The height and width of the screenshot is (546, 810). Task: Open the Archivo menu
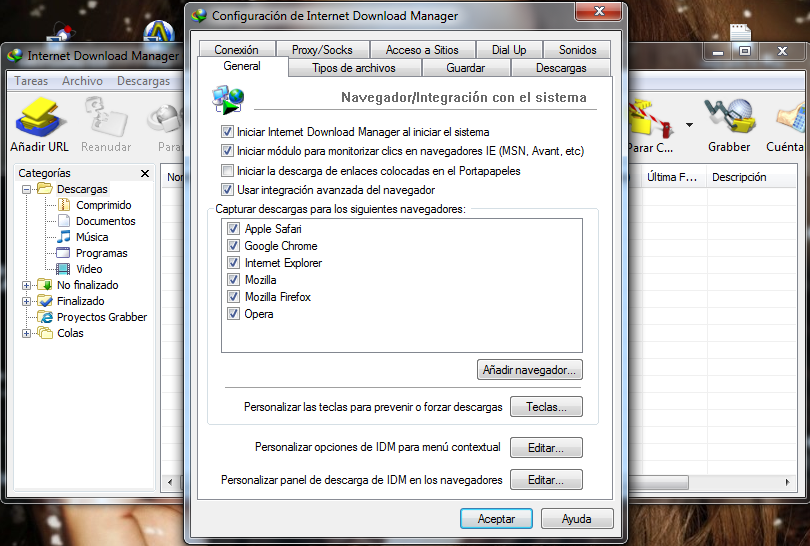[x=82, y=81]
